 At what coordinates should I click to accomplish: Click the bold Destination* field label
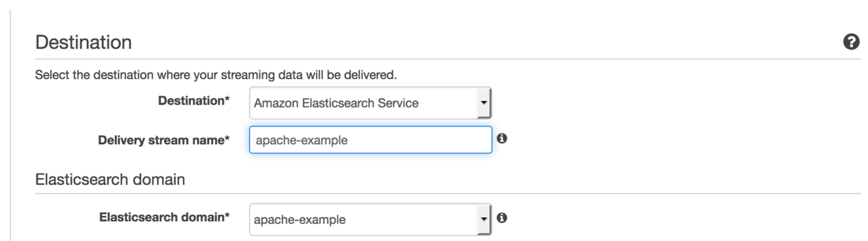pyautogui.click(x=193, y=101)
